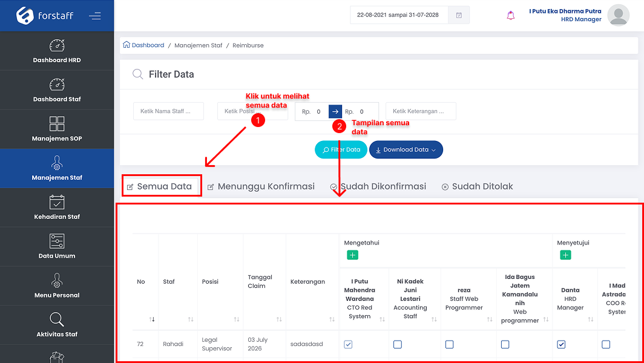Sort table by Staf column

pos(191,319)
